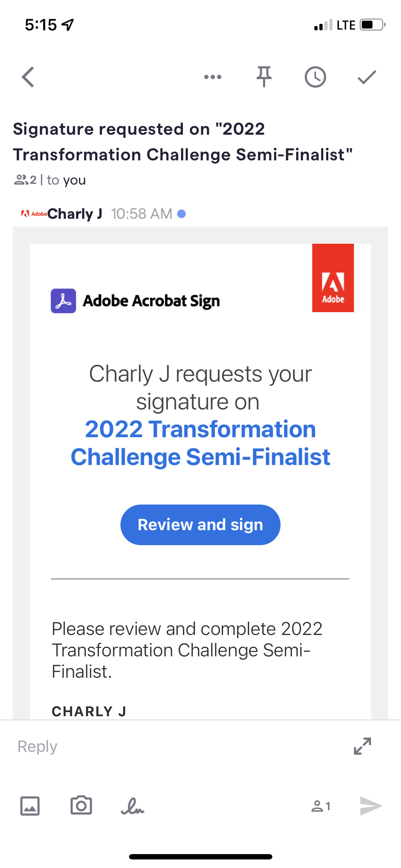Tap the Adobe Acrobat Sign logo
401x868 pixels.
pyautogui.click(x=135, y=301)
